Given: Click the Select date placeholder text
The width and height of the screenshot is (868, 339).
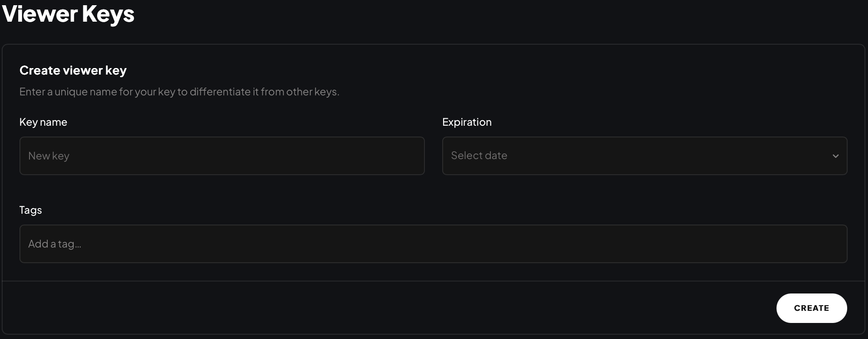Looking at the screenshot, I should (479, 156).
